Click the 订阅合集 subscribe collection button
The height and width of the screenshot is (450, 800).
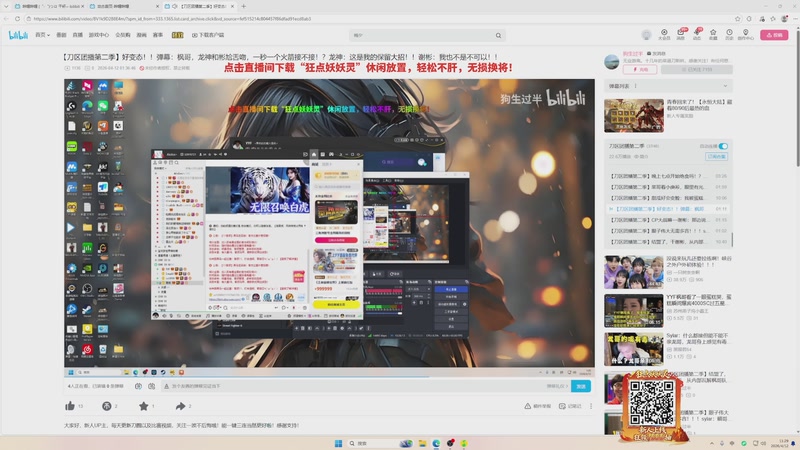pyautogui.click(x=717, y=157)
